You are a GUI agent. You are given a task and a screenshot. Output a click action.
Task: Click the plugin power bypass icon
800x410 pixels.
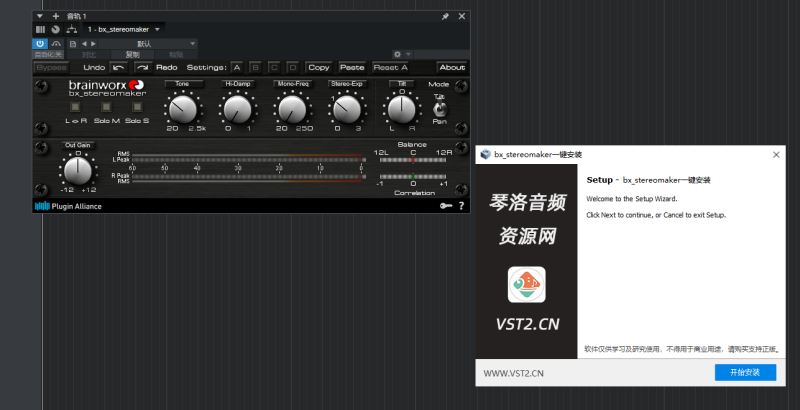coord(40,44)
